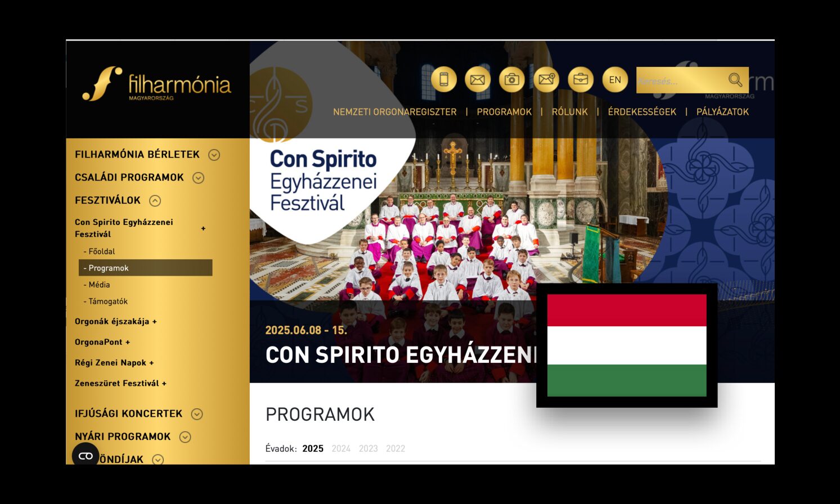Open the envelope contact icon
The width and height of the screenshot is (840, 504).
tap(478, 79)
